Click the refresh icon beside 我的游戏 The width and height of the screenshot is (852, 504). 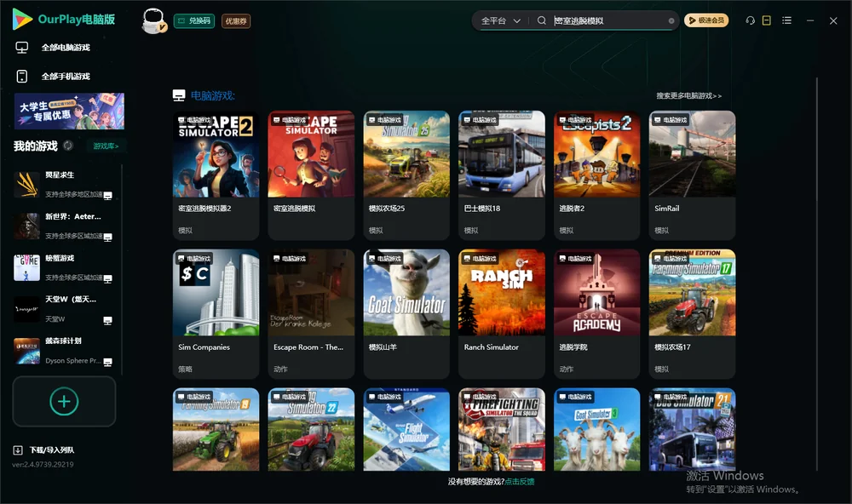pyautogui.click(x=68, y=146)
